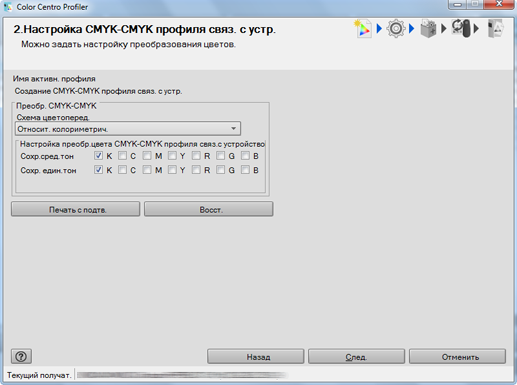
Task: Click the Имя активн. профиля label
Action: pyautogui.click(x=54, y=79)
